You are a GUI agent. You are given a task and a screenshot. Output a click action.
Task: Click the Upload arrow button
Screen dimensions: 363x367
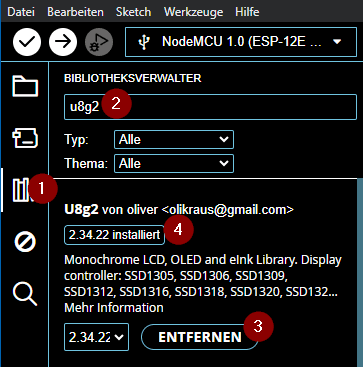point(63,42)
